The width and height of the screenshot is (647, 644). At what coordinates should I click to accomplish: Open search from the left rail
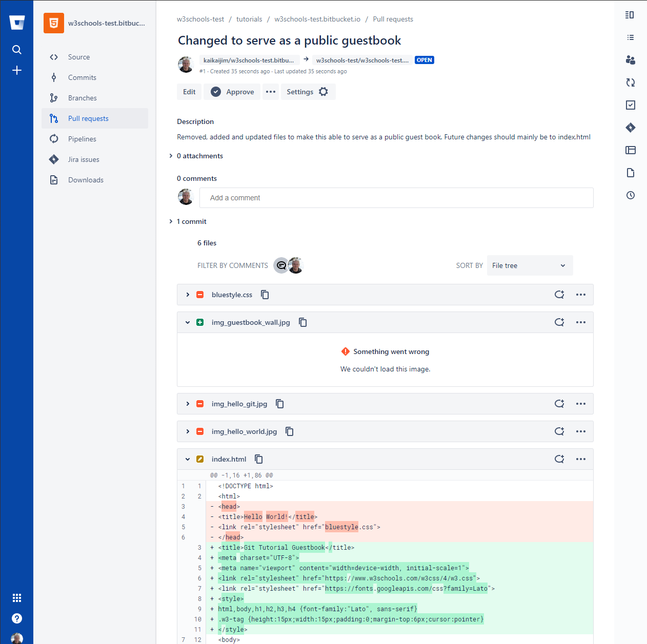17,50
